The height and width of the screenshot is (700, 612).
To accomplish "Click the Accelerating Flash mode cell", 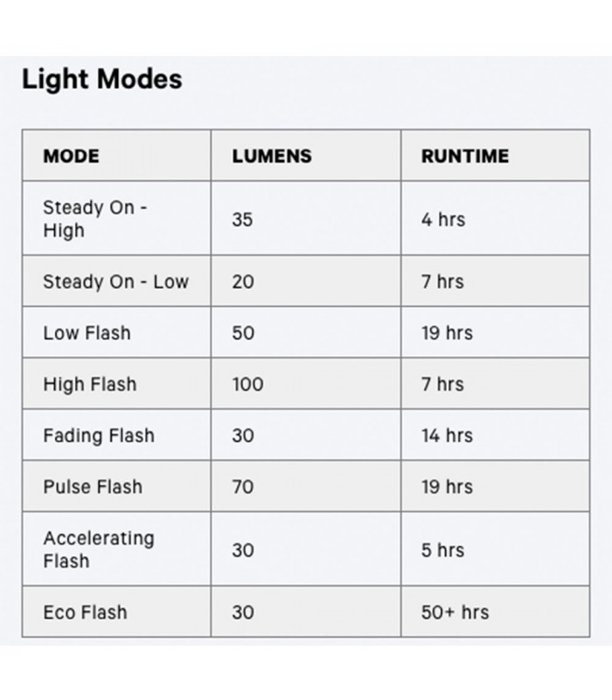I will click(98, 549).
